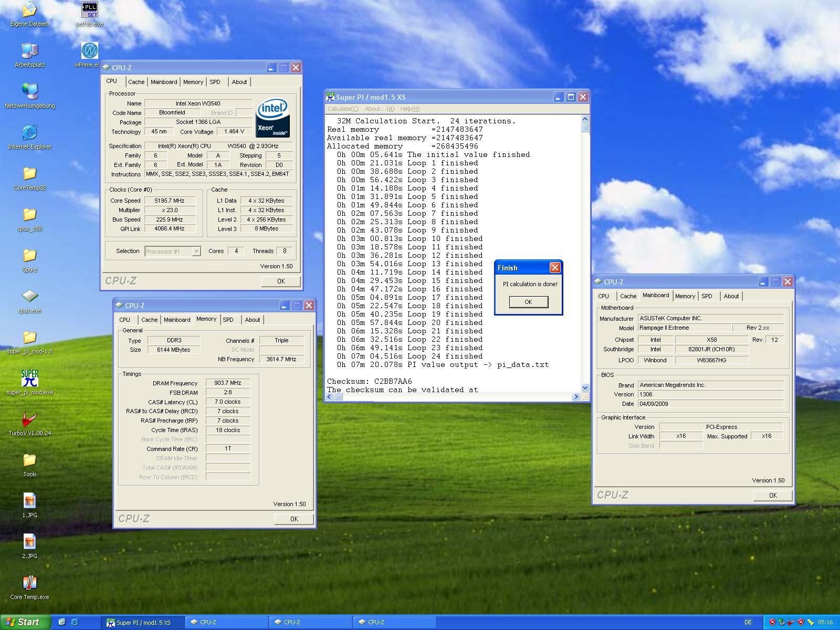Switch to the Memory tab in the top CPU-Z window
Viewport: 840px width, 630px height.
coord(193,82)
